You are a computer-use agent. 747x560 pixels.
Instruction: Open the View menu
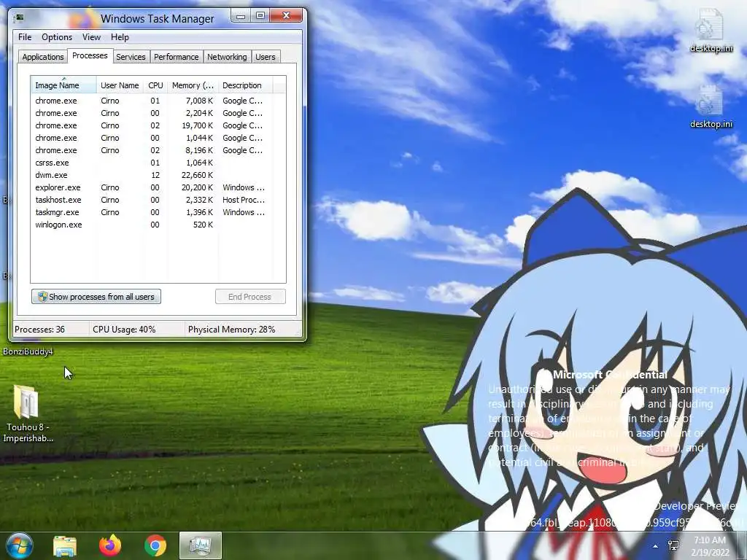pyautogui.click(x=91, y=37)
